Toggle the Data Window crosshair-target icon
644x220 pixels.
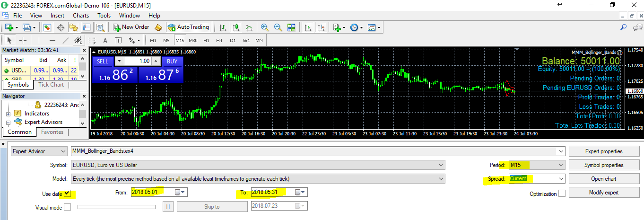tap(61, 27)
